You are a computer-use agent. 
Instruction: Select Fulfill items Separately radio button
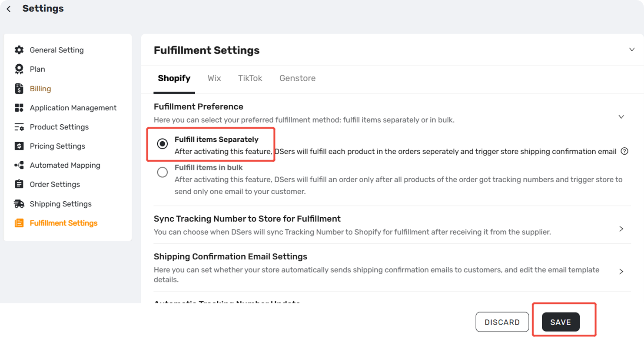click(x=163, y=144)
